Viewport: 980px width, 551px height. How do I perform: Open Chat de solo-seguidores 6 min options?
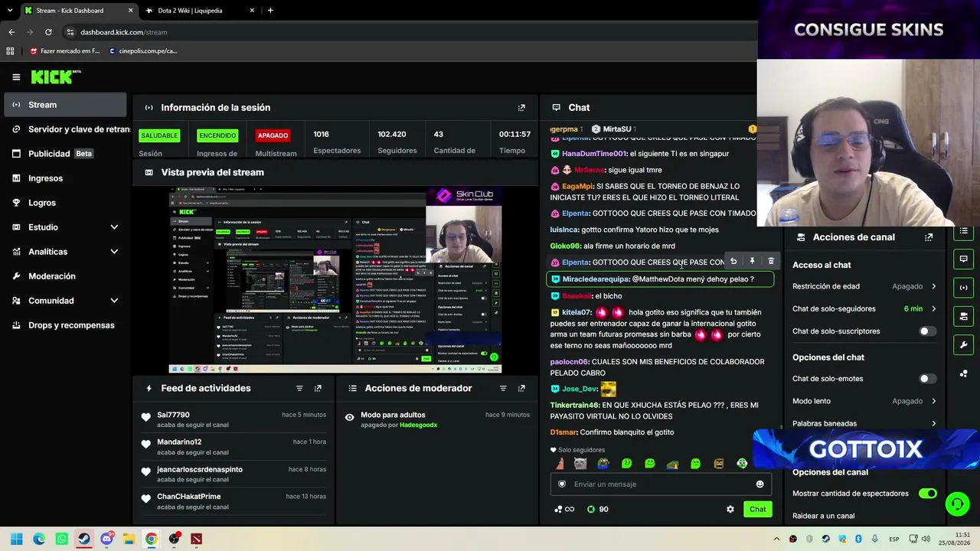click(x=864, y=308)
